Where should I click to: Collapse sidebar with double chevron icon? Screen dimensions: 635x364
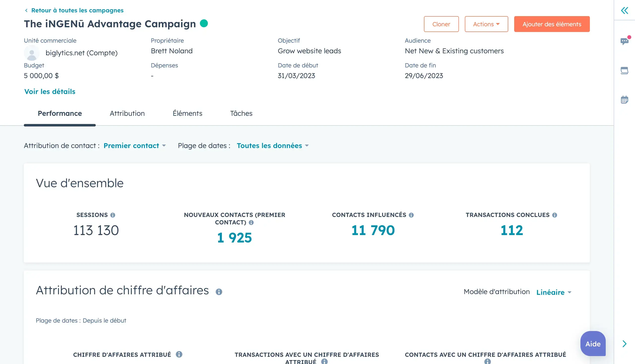[x=624, y=10]
